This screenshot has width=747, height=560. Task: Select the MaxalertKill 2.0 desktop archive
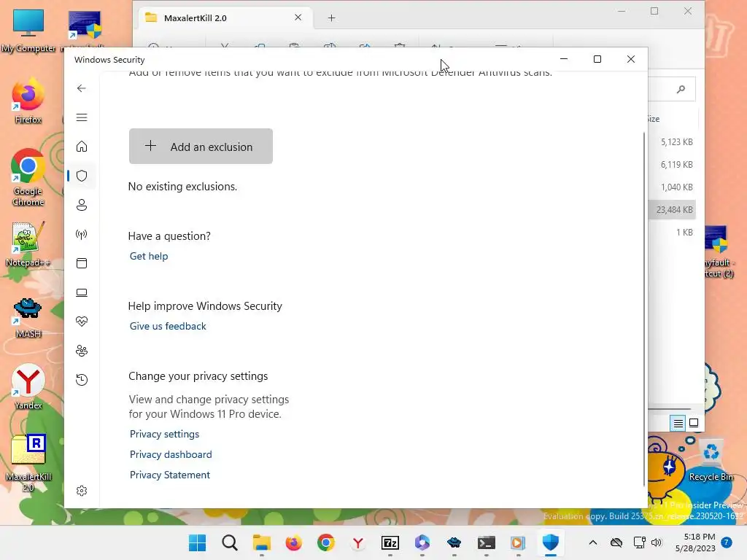pyautogui.click(x=28, y=463)
